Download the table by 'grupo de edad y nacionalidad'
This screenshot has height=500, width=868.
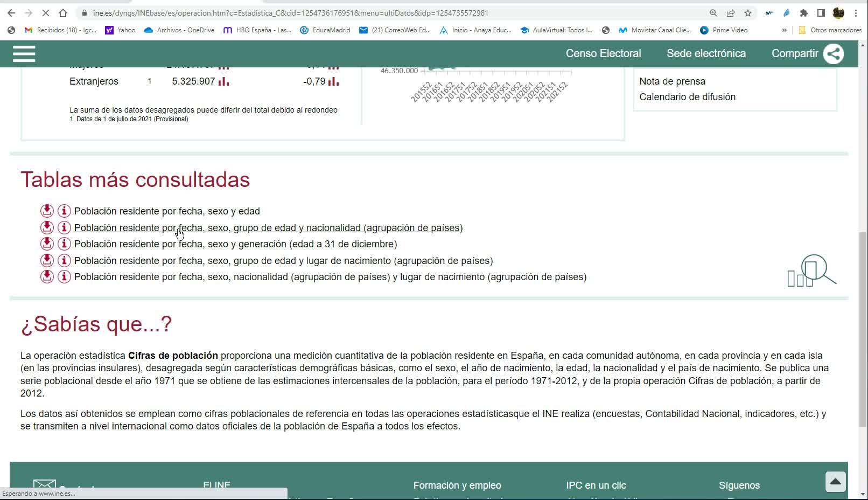click(47, 227)
